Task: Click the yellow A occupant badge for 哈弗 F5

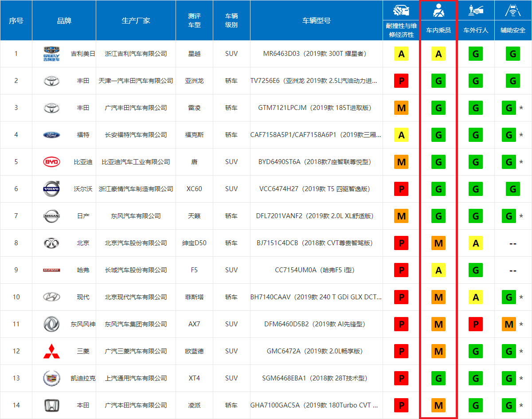Action: 438,270
